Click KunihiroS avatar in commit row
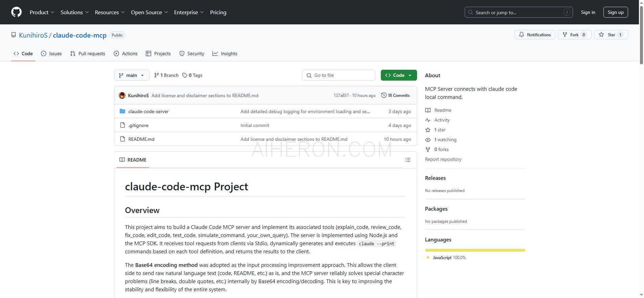The height and width of the screenshot is (298, 644). click(122, 95)
